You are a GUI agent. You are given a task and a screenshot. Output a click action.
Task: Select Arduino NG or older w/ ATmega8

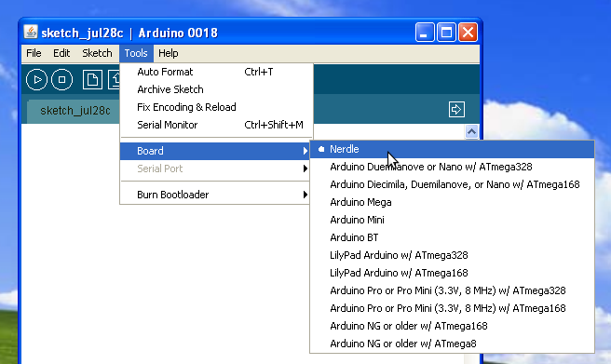tap(452, 344)
